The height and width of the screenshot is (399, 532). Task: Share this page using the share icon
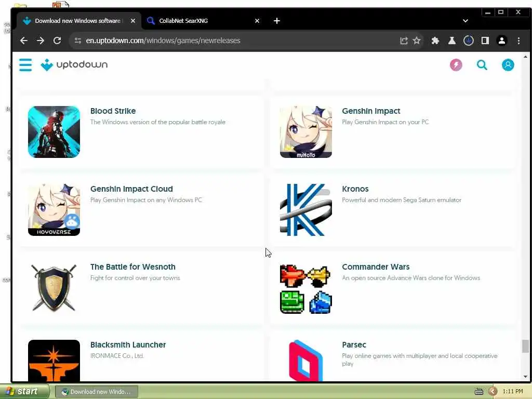403,41
